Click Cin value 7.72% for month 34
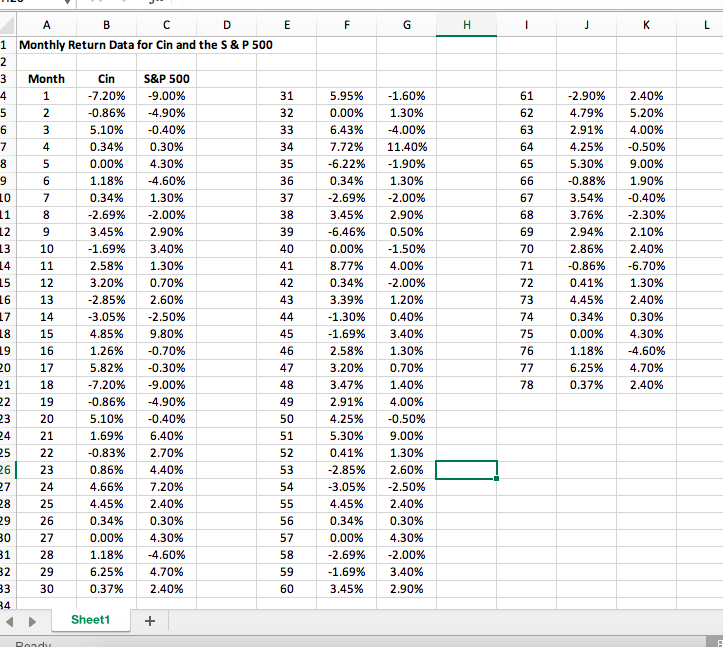 [x=346, y=147]
